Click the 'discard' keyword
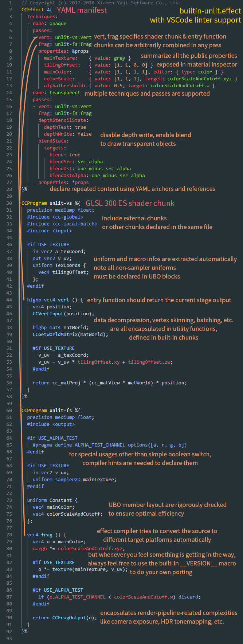This screenshot has width=243, height=644. 189,597
